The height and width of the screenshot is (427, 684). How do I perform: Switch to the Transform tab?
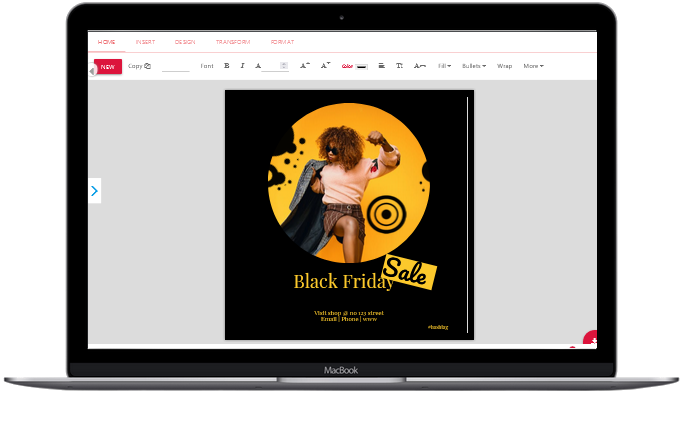pyautogui.click(x=232, y=42)
